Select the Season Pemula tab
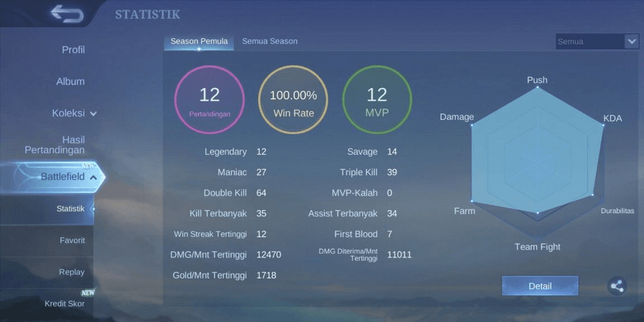The height and width of the screenshot is (322, 644). 199,41
